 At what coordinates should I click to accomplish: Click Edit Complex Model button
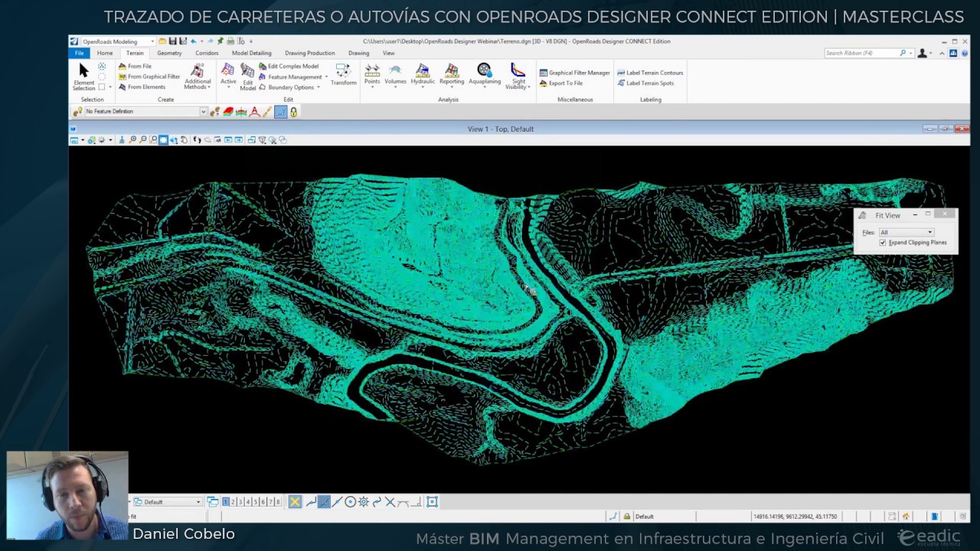tap(289, 67)
